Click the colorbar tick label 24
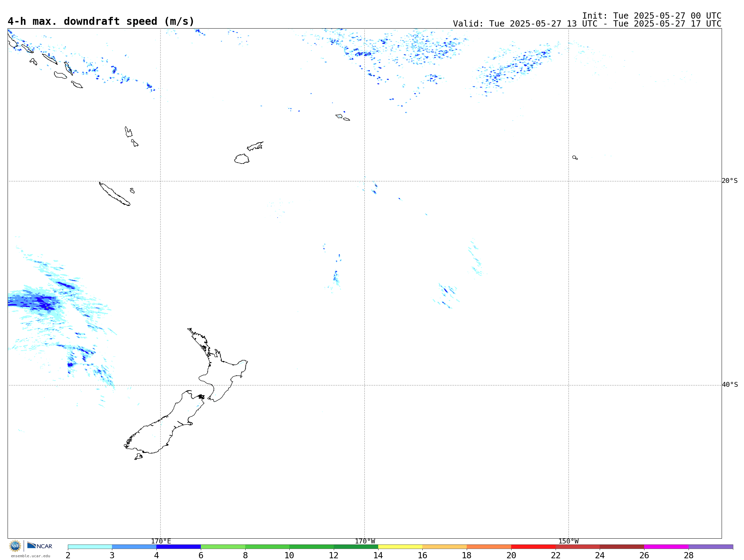This screenshot has height=560, width=744. click(x=600, y=556)
